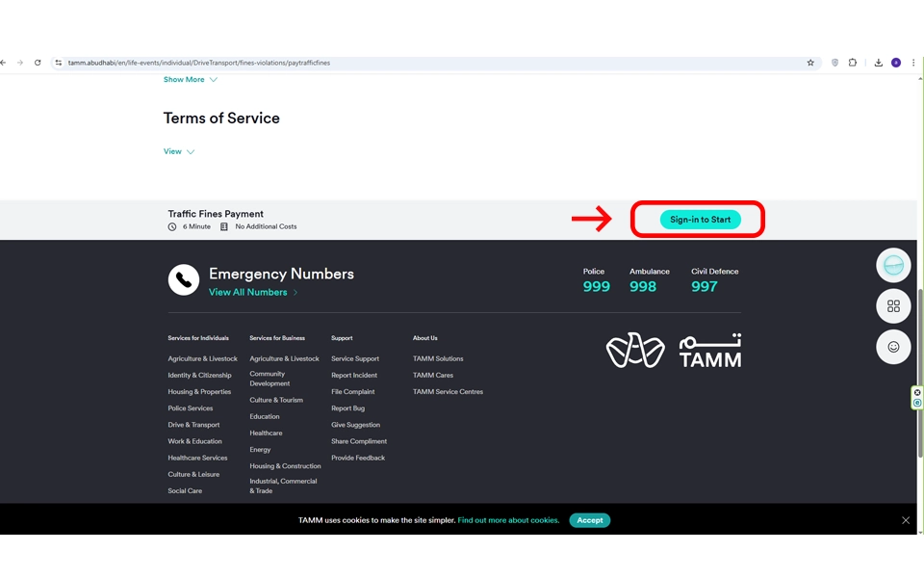This screenshot has height=578, width=924.
Task: Open Provide Feedback link
Action: [x=358, y=458]
